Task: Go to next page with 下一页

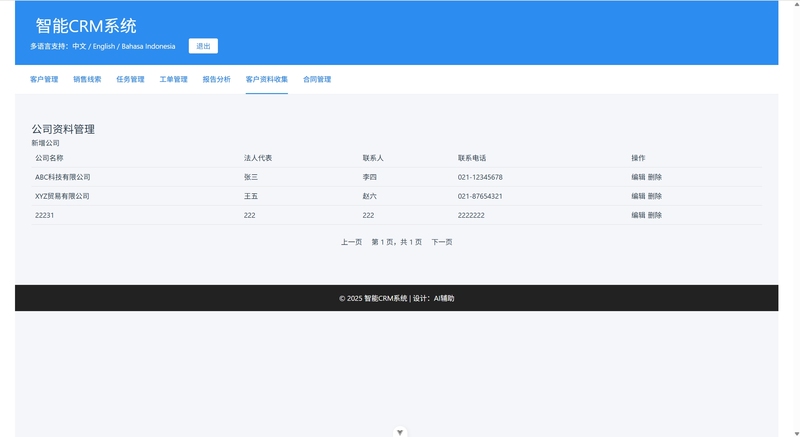Action: [442, 242]
